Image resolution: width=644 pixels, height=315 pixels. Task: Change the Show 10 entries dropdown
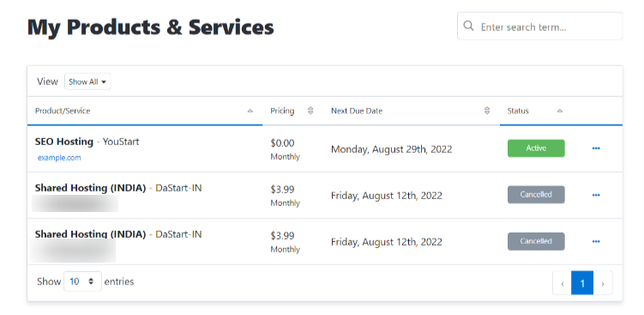82,282
